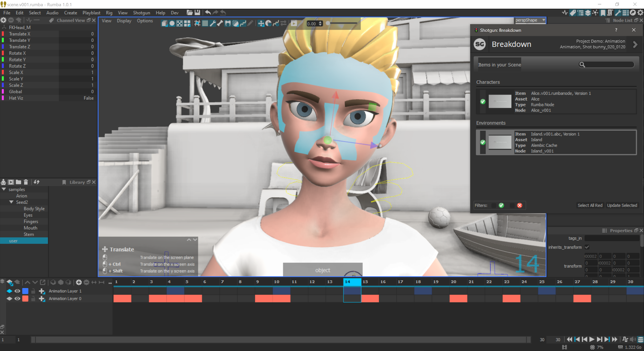The image size is (644, 351).
Task: Toggle the wrench tool panel in top bar
Action: tap(618, 13)
